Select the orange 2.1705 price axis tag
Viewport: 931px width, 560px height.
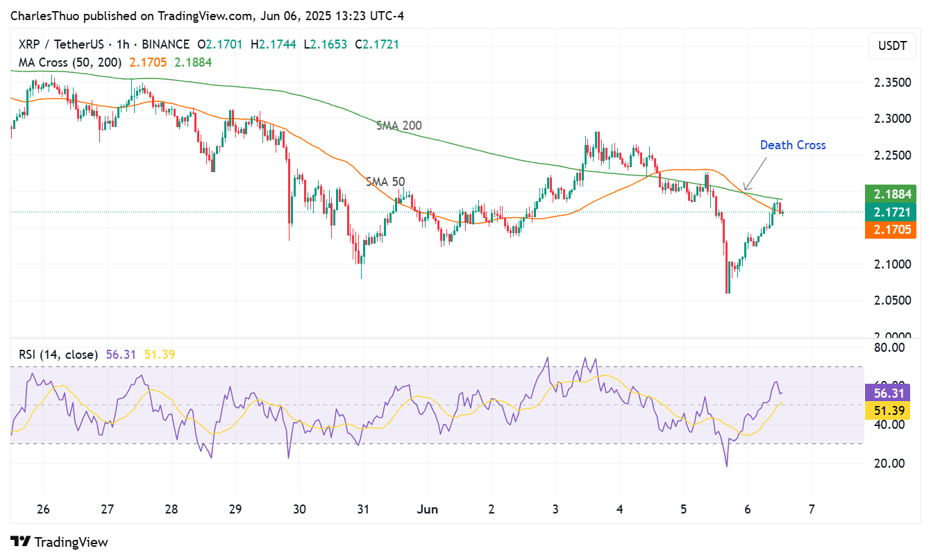[x=890, y=230]
